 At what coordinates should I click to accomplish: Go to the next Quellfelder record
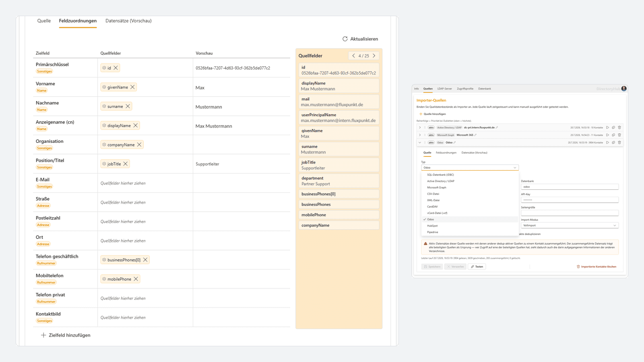coord(374,56)
